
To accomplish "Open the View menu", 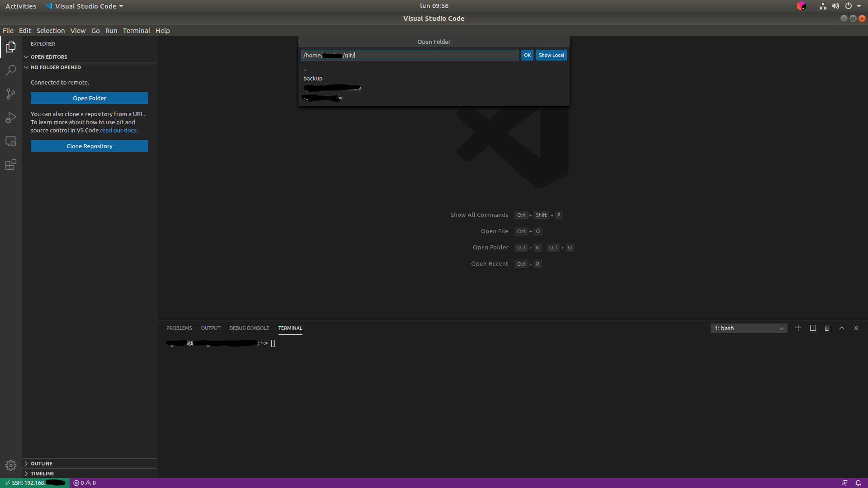I will (x=78, y=31).
